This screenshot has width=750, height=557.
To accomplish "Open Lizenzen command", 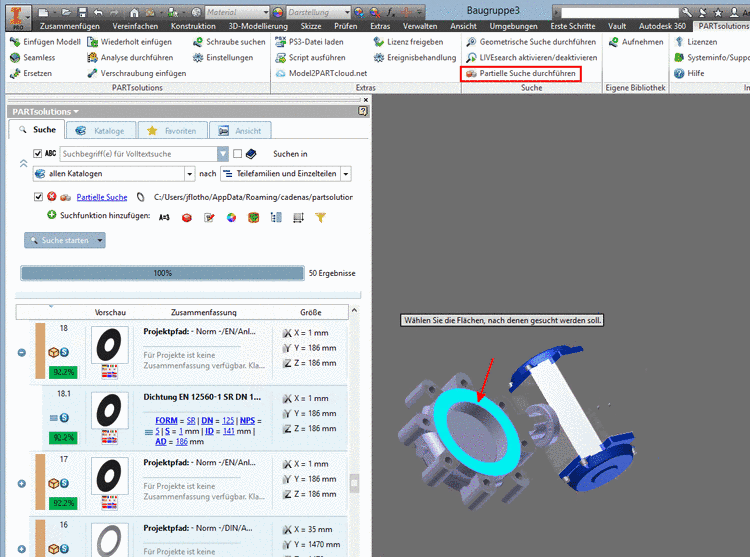I will pyautogui.click(x=695, y=42).
